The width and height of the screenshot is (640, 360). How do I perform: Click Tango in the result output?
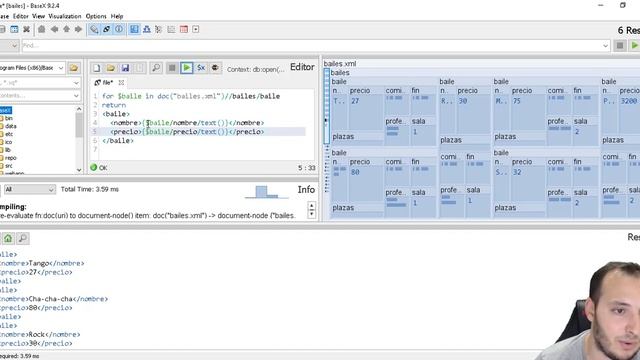click(x=39, y=263)
